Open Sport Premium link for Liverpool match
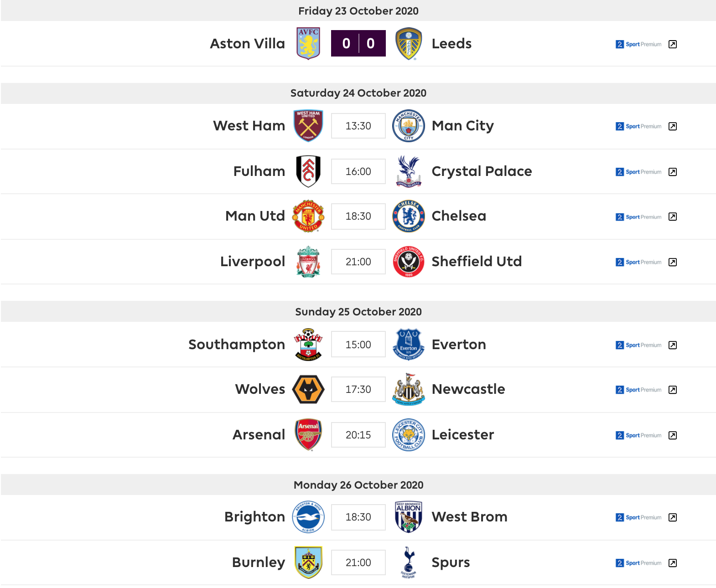Image resolution: width=716 pixels, height=588 pixels. pos(638,262)
